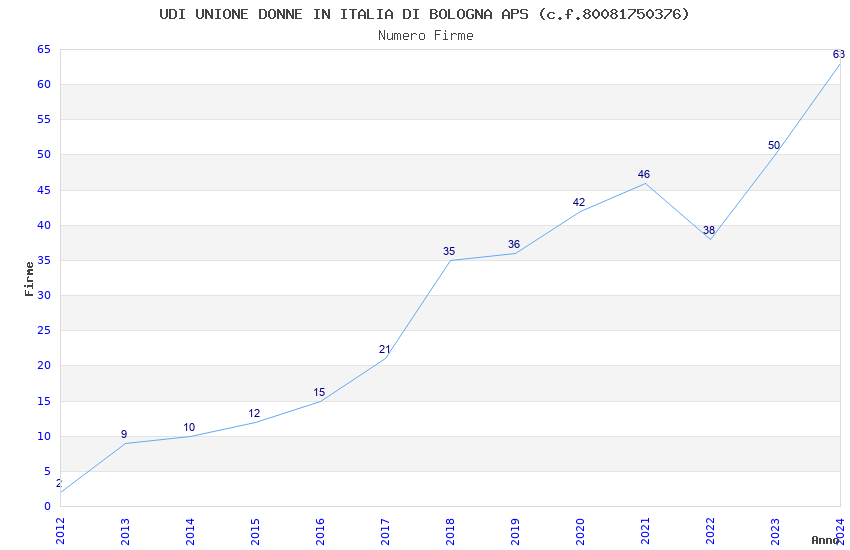Click the data value 50 for 2023
850x550 pixels.
pos(774,145)
